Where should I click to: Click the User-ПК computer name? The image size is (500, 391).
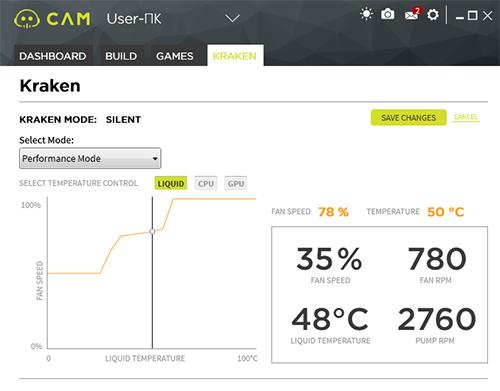[x=134, y=19]
